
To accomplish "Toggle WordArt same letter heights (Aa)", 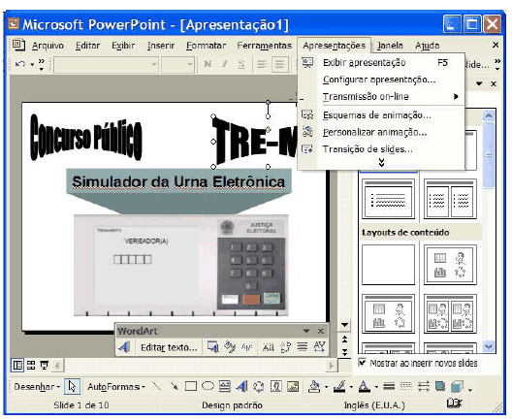I will 269,347.
